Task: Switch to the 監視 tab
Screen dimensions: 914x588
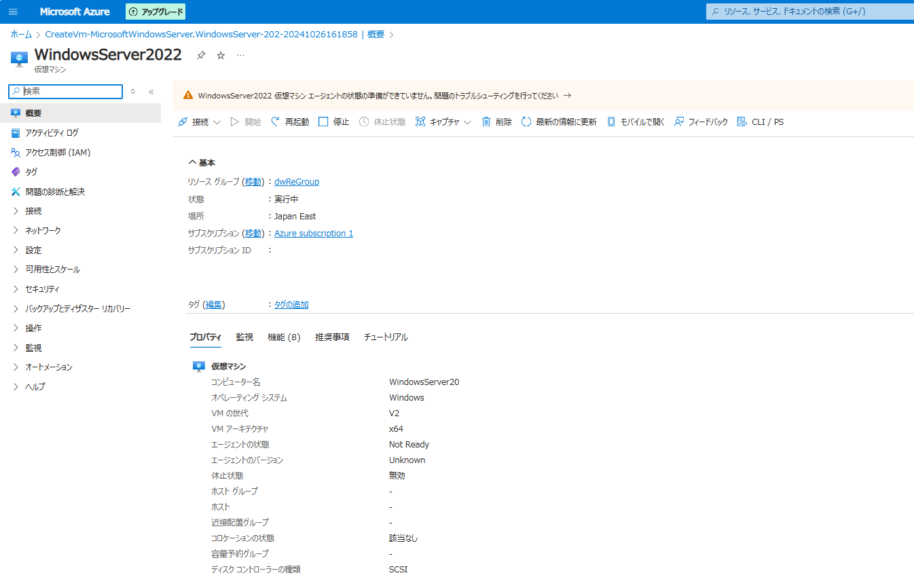Action: click(244, 337)
